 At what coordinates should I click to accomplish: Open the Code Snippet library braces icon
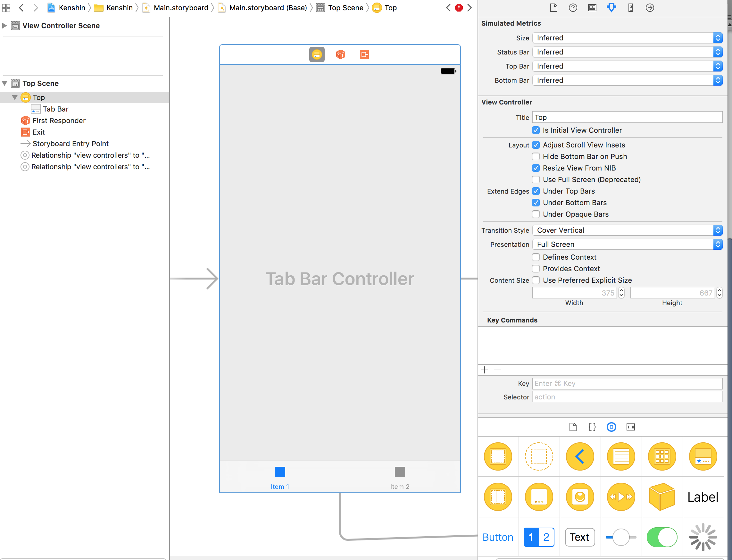coord(592,427)
